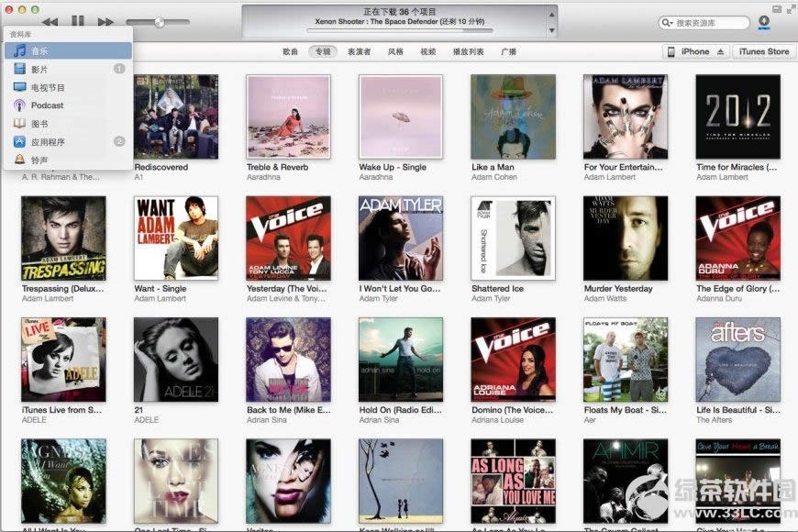Choose 影片 from library list
Image resolution: width=798 pixels, height=532 pixels.
pos(68,69)
